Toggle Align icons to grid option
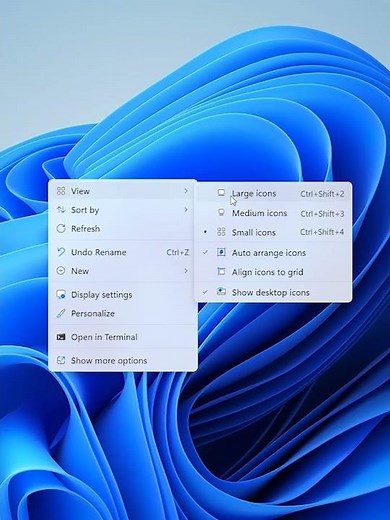The image size is (390, 520). pyautogui.click(x=273, y=272)
